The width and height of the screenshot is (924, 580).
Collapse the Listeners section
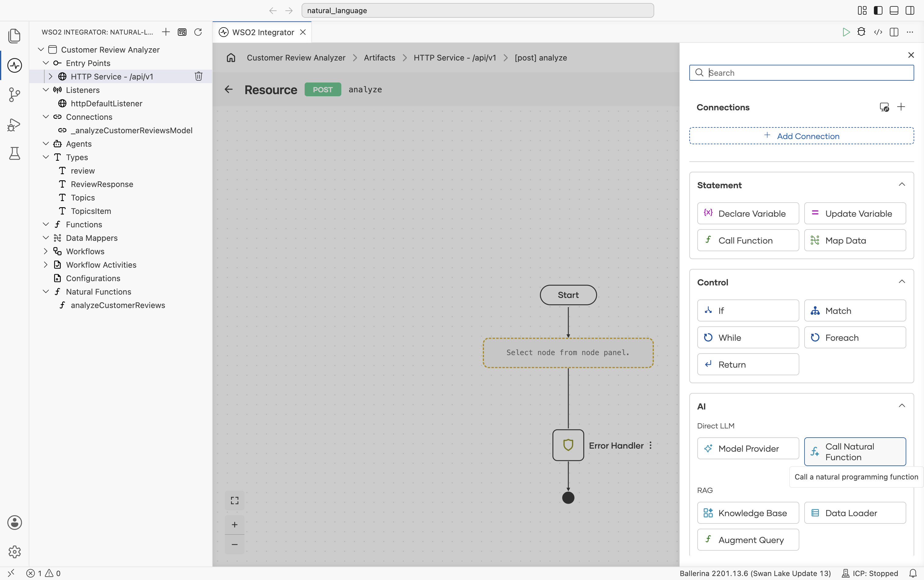tap(46, 90)
